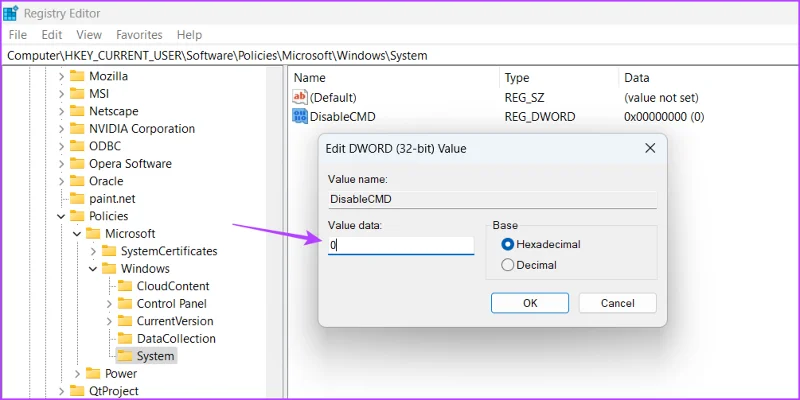
Task: Expand the Power key
Action: 77,373
